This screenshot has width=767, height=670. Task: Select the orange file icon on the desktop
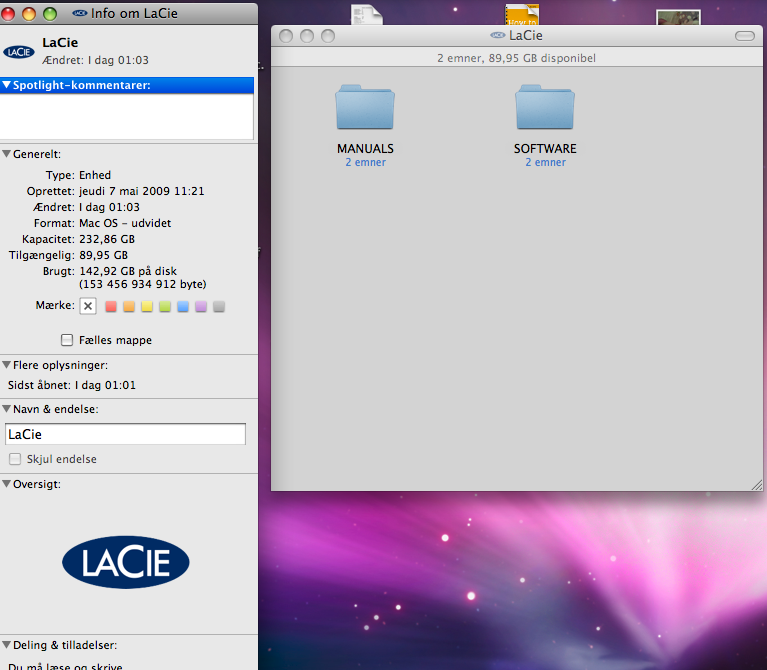tap(522, 15)
